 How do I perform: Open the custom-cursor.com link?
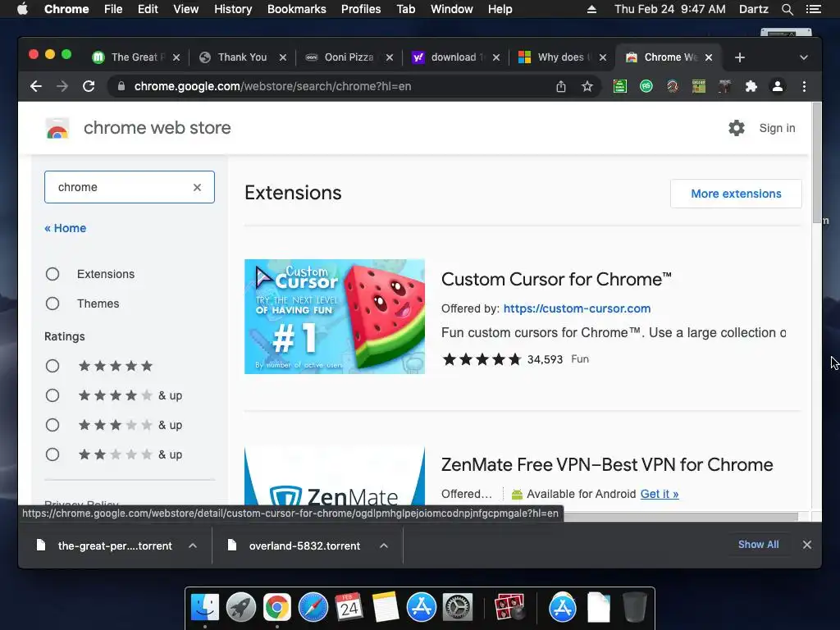pos(577,308)
